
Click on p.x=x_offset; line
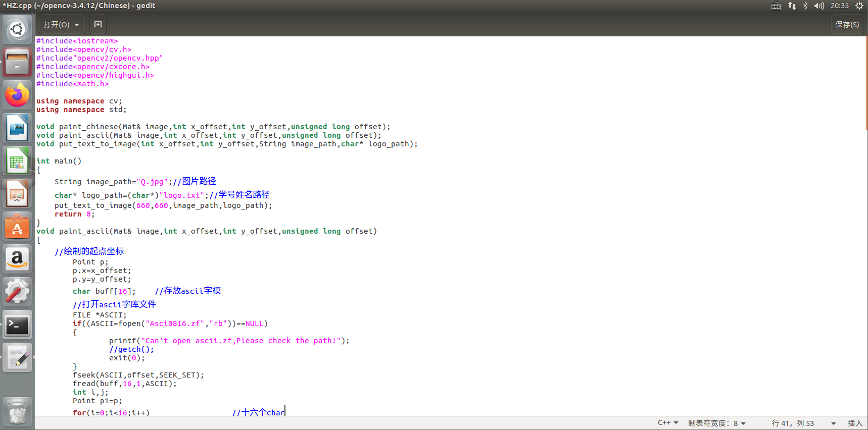point(102,271)
